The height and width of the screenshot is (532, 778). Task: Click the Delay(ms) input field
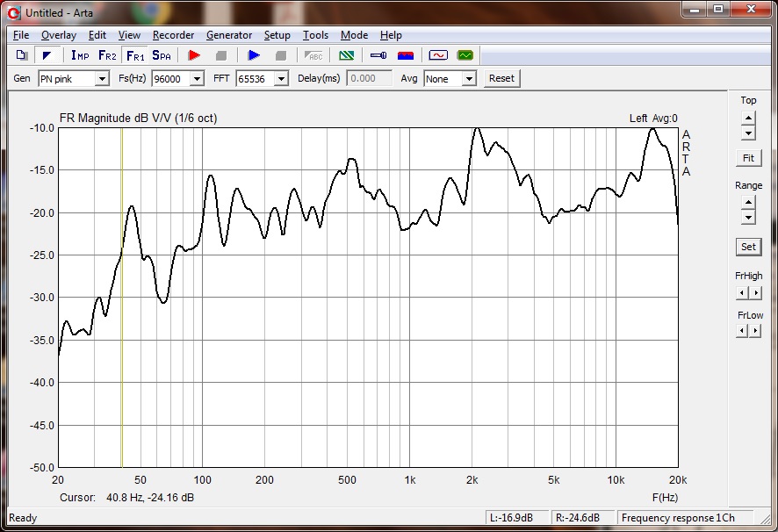click(369, 78)
